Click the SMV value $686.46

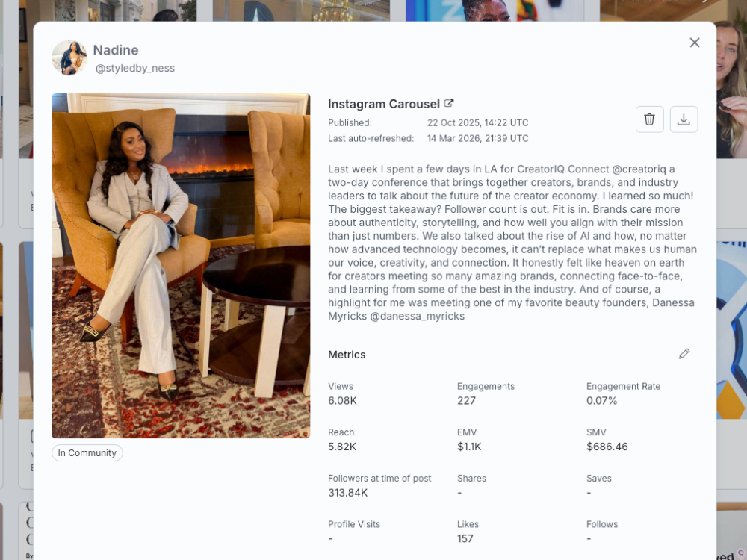coord(607,447)
